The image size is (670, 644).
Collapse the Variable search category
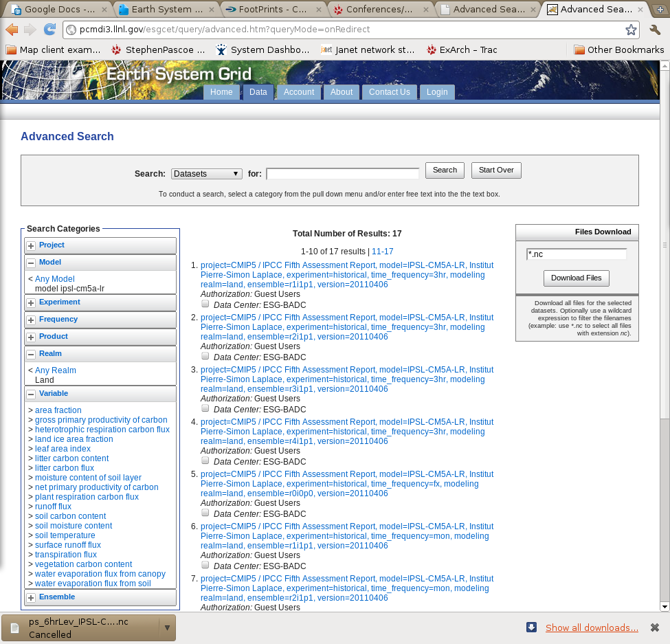(x=31, y=394)
